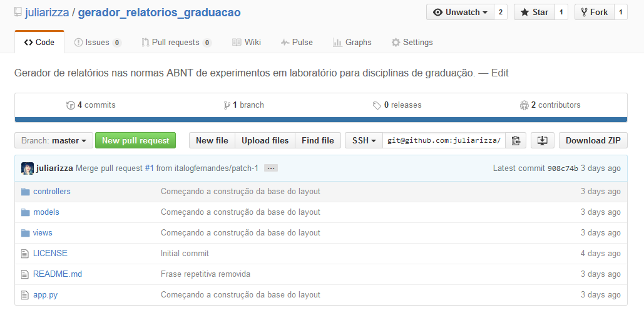Open the Unwatch dropdown
Viewport: 644px width, 310px height.
click(x=460, y=13)
